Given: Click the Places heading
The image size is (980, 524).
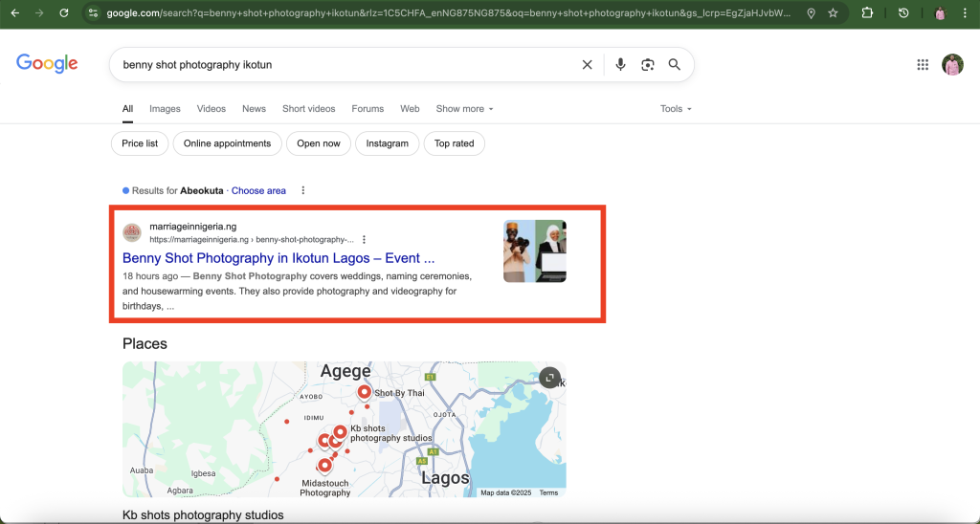Looking at the screenshot, I should coord(145,343).
